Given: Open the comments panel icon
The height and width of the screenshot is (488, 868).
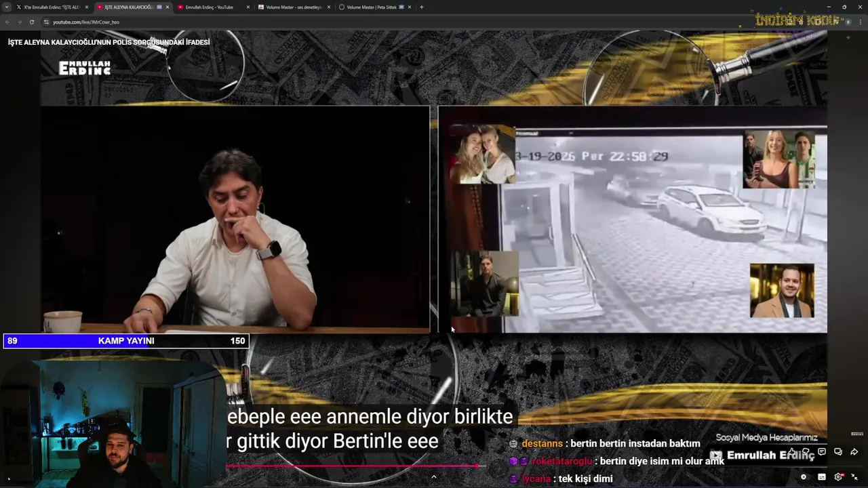Looking at the screenshot, I should coord(822,451).
